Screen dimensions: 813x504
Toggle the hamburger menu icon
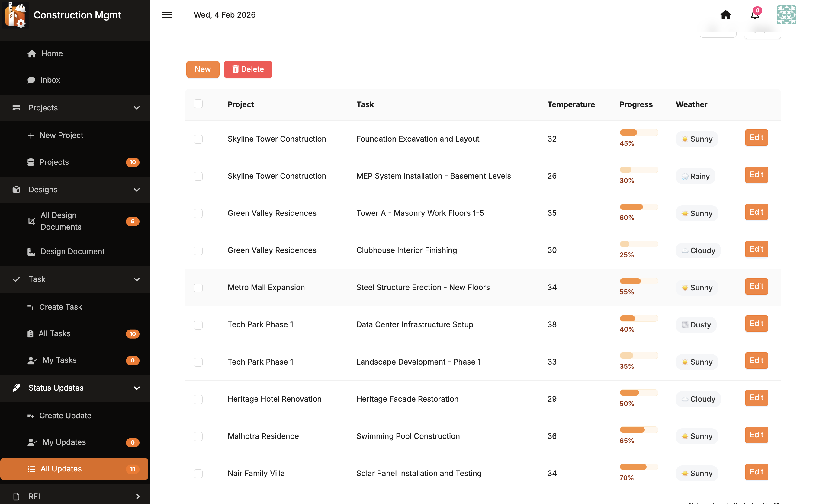[167, 15]
